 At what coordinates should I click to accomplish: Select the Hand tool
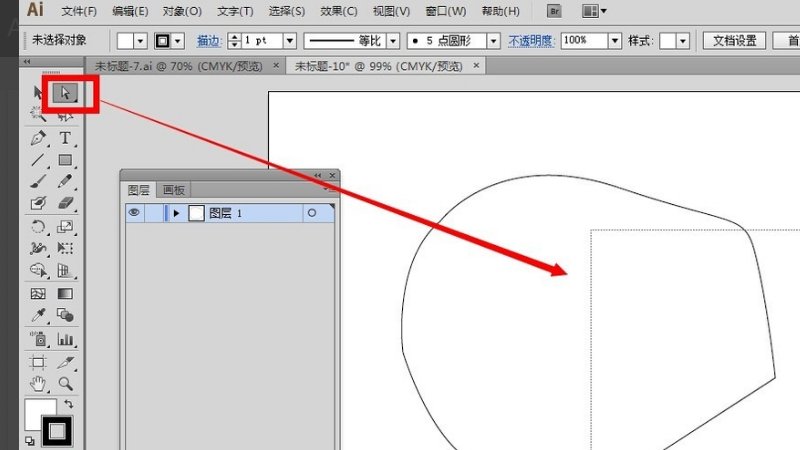(38, 384)
